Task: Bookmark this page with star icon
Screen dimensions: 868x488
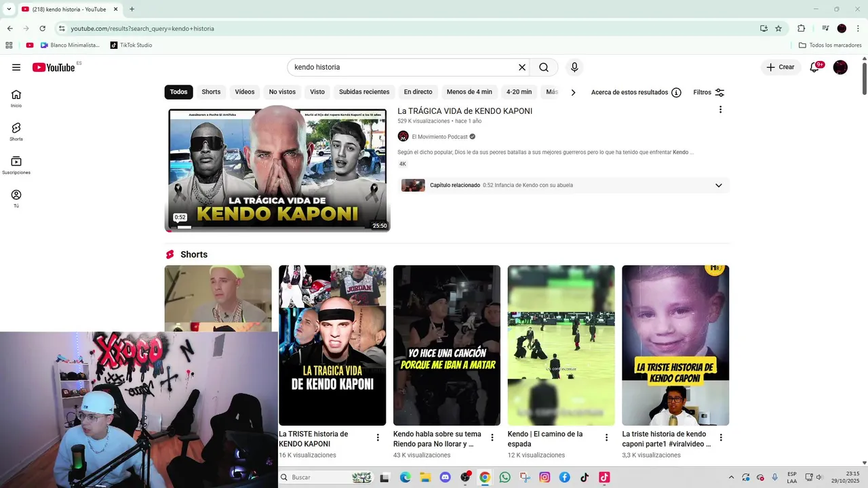Action: 778,28
